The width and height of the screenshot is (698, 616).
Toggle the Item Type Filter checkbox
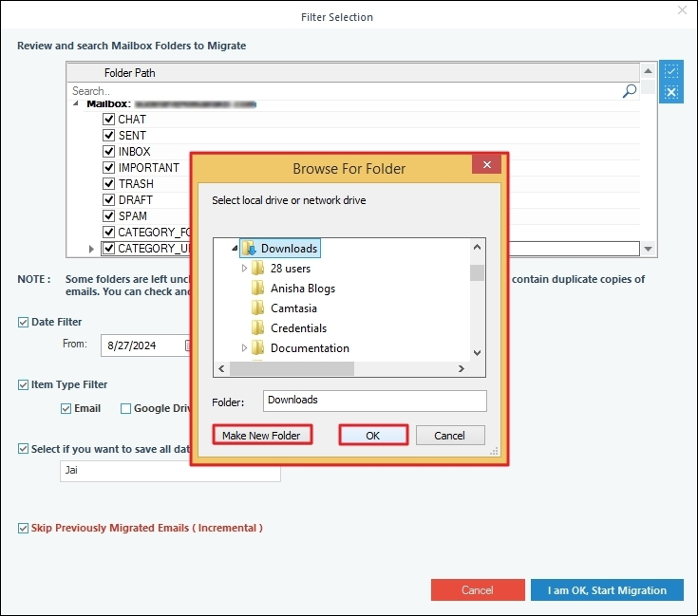click(23, 384)
